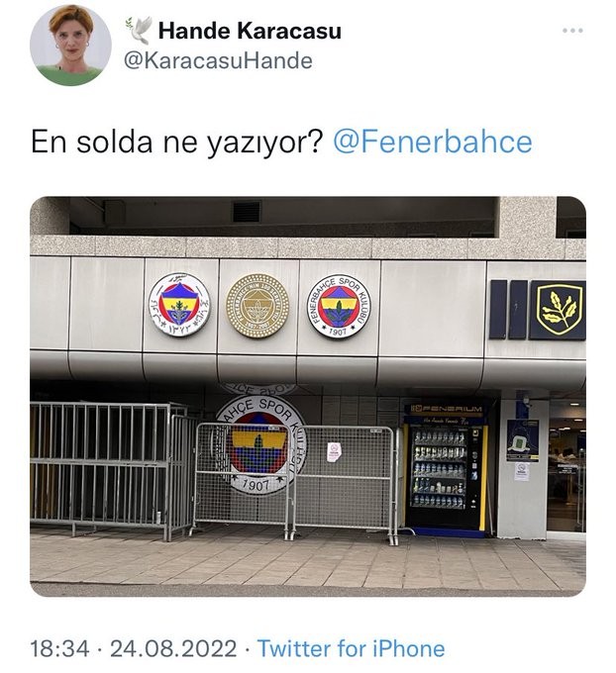Open the @KaracasuHande handle
The image size is (616, 673).
(218, 61)
